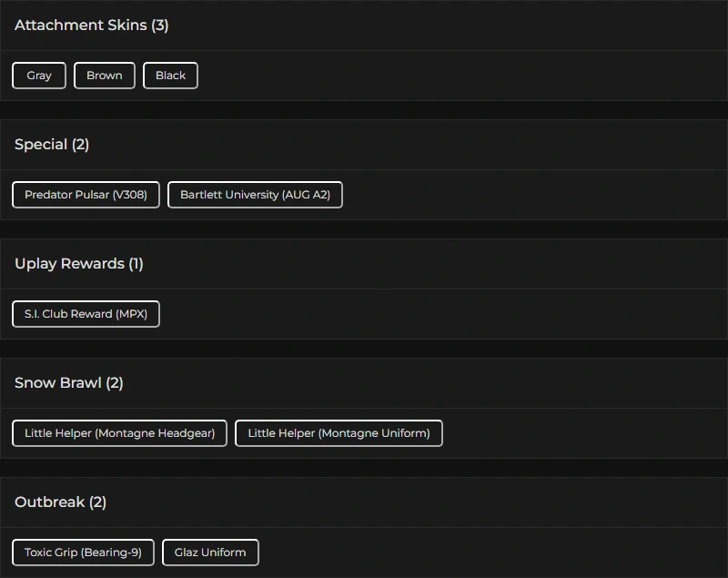728x578 pixels.
Task: Select the Glaz Uniform tag
Action: pyautogui.click(x=210, y=553)
